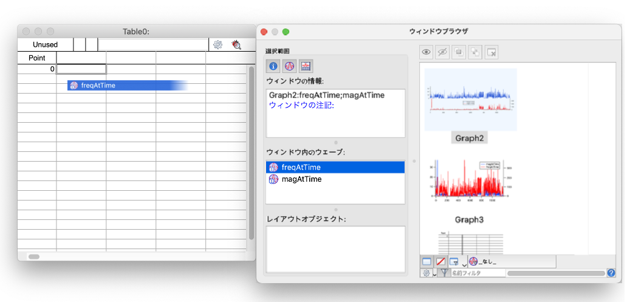Click the send window to back icon
Viewport: 644px width, 302px height.
(475, 52)
